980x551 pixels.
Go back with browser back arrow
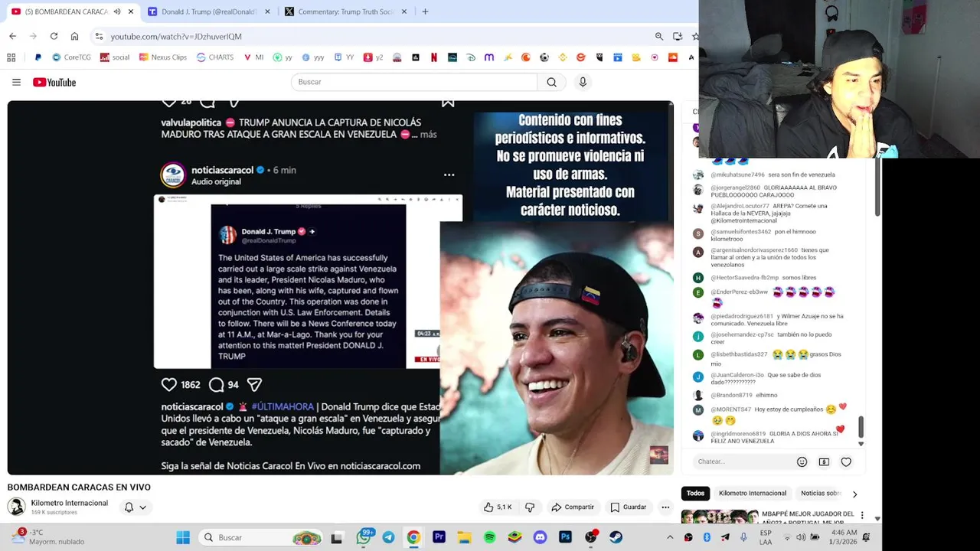pos(12,36)
